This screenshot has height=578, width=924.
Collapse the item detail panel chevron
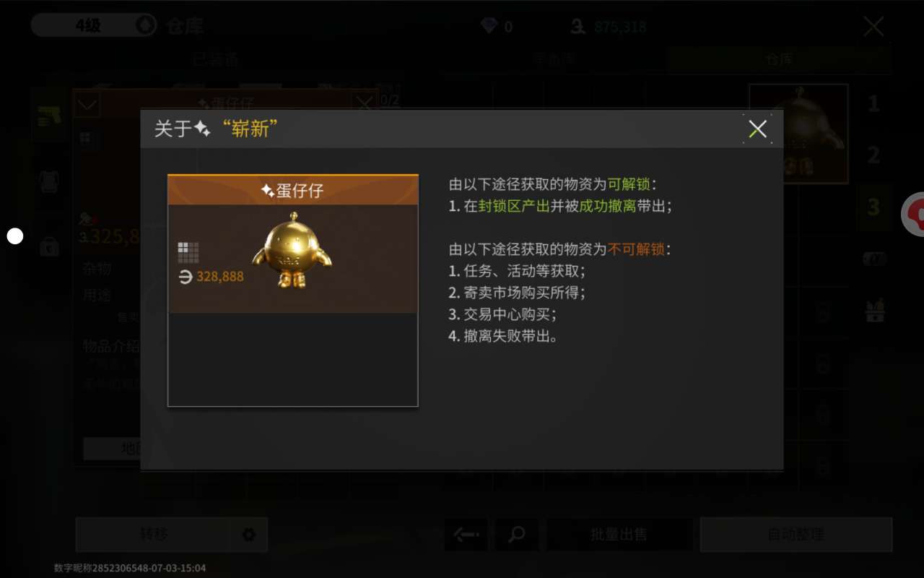click(x=87, y=105)
